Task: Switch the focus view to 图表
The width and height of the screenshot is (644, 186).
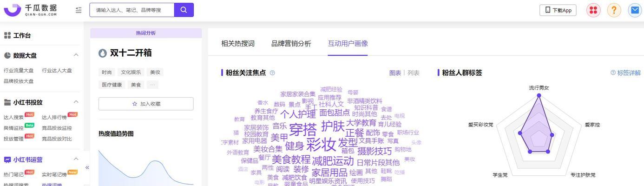Action: tap(395, 73)
